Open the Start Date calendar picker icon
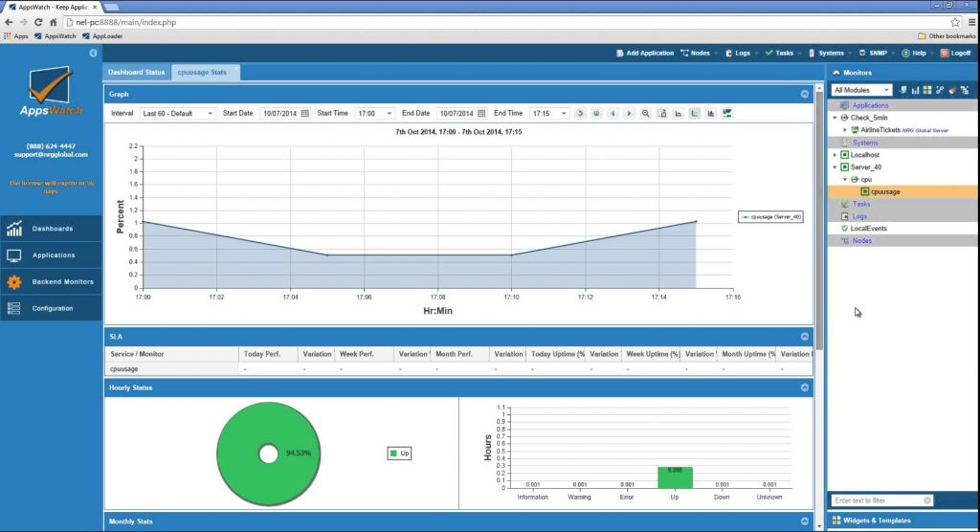Screen dimensions: 980x532 [305, 113]
